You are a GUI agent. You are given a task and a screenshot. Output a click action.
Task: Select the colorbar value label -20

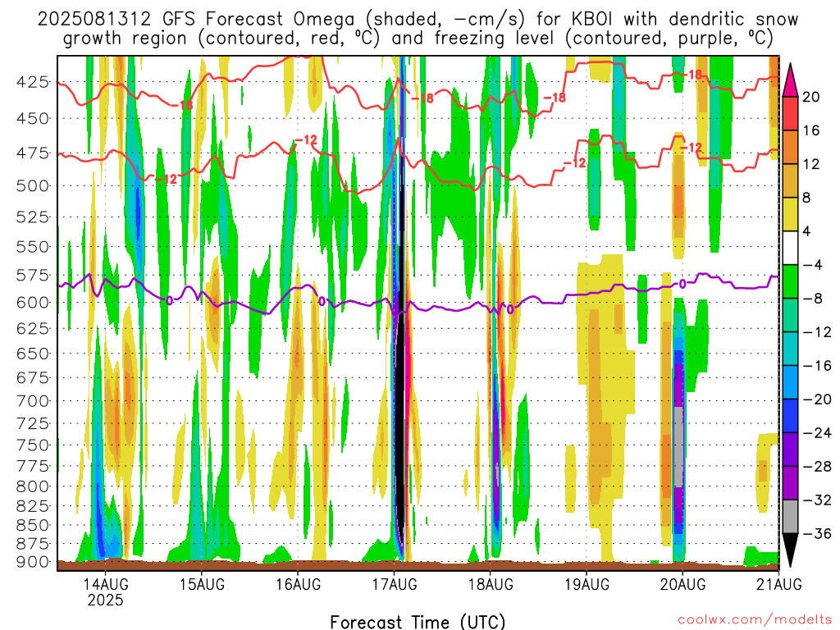818,399
